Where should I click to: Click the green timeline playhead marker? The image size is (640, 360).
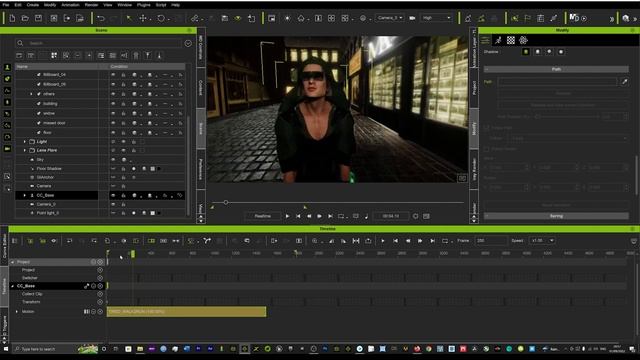click(133, 254)
